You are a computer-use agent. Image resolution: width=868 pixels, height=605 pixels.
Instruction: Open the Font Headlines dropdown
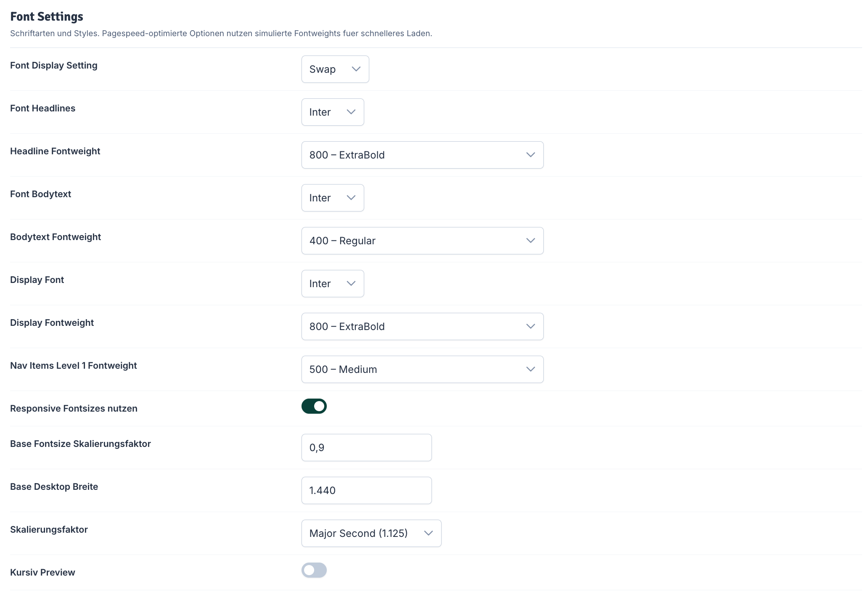coord(333,112)
